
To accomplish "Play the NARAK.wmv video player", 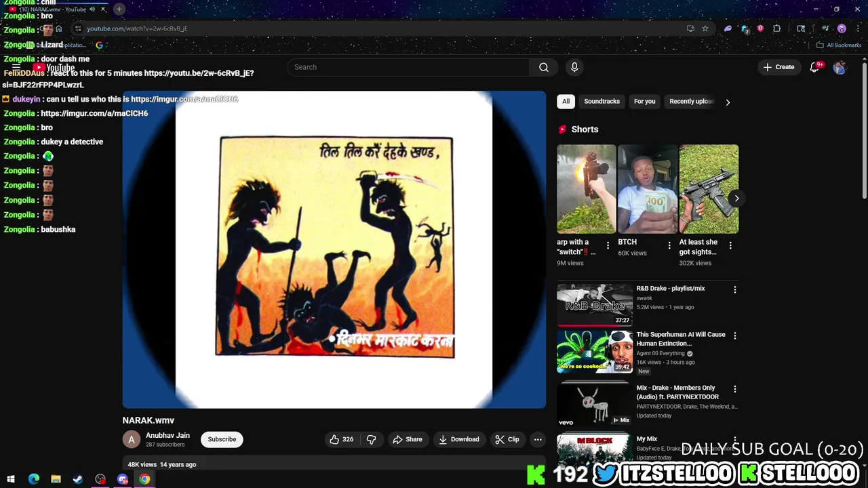I will [334, 249].
